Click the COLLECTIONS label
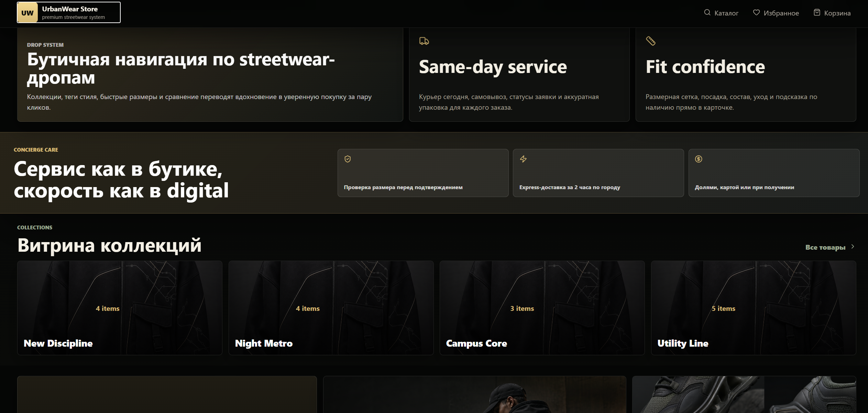868x413 pixels. [x=35, y=228]
